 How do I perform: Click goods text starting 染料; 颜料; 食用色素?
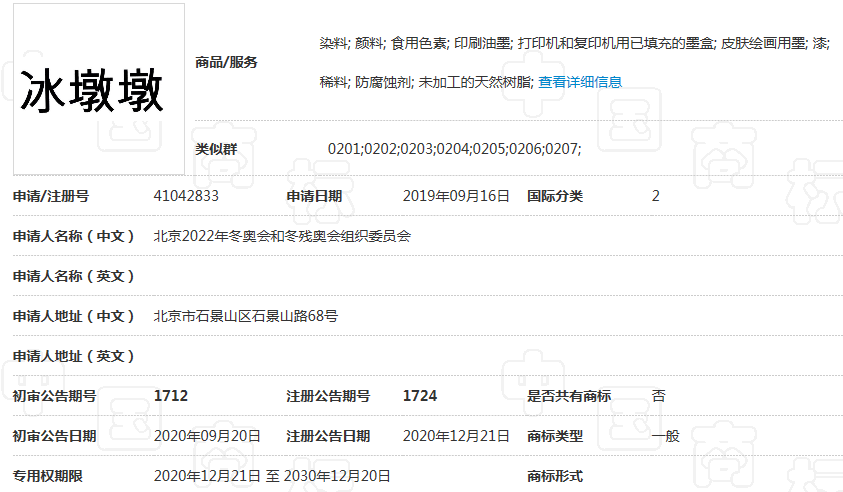(575, 43)
